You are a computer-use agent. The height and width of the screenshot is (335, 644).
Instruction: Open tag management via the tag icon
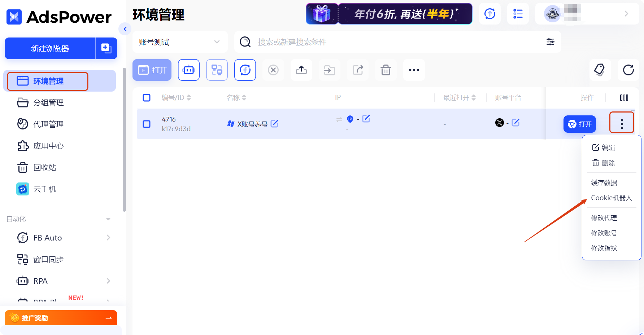(x=600, y=70)
